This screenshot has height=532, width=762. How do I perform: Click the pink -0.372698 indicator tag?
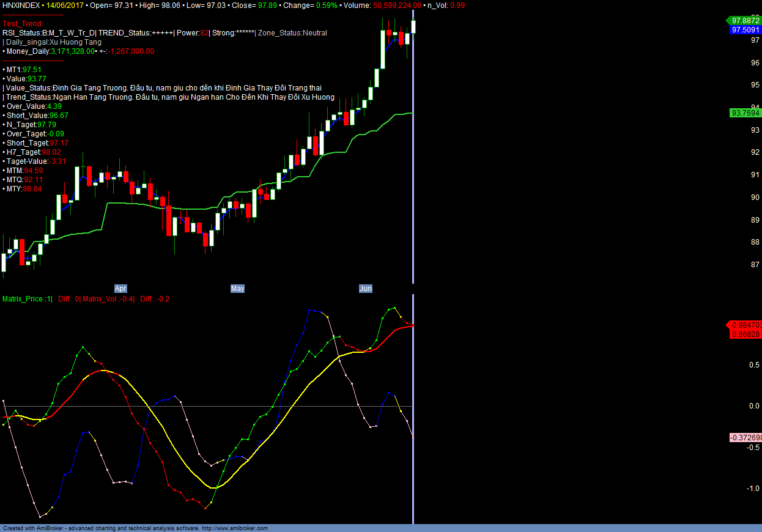tap(745, 438)
